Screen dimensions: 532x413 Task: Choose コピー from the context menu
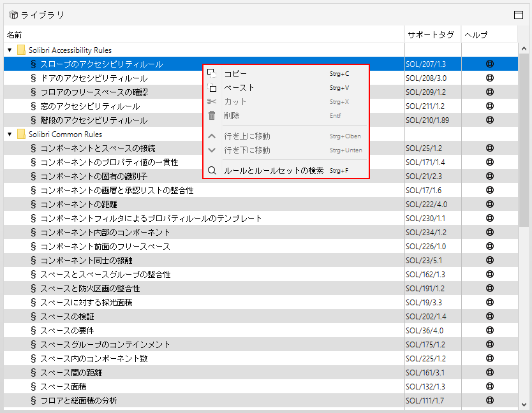(x=286, y=73)
